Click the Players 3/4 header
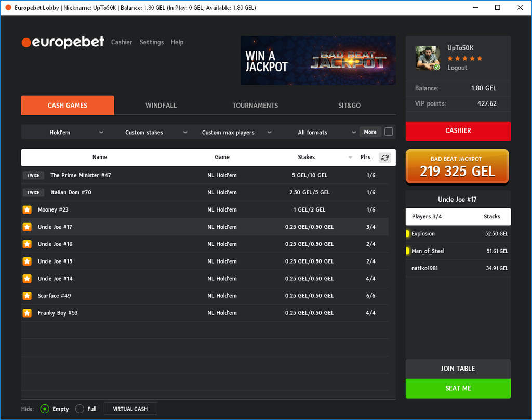Image resolution: width=532 pixels, height=420 pixels. tap(427, 217)
